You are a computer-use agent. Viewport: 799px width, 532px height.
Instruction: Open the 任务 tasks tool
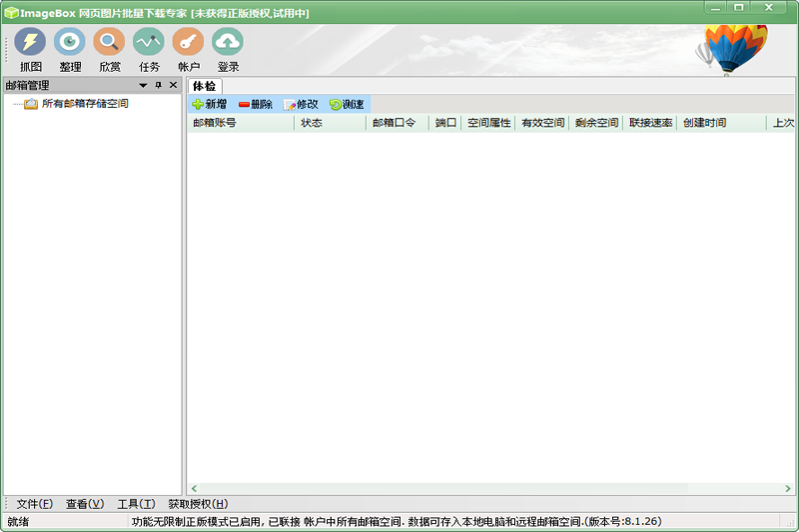click(149, 49)
